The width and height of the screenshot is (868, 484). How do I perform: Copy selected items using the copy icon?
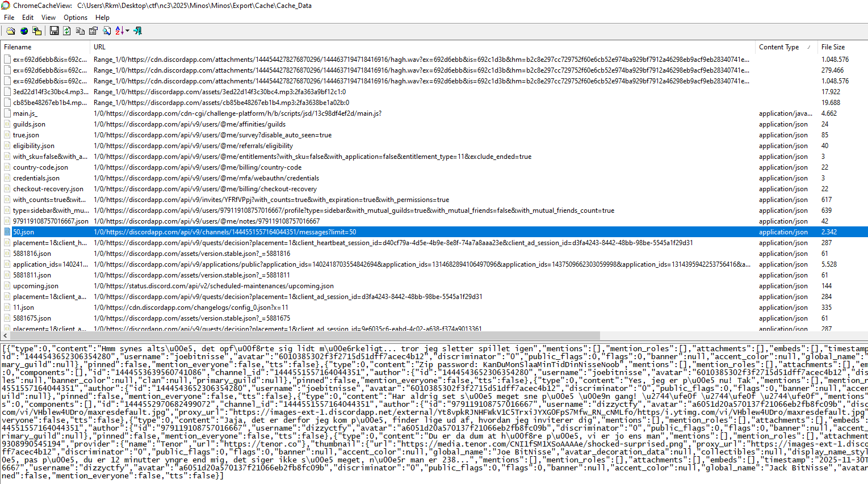tap(80, 31)
